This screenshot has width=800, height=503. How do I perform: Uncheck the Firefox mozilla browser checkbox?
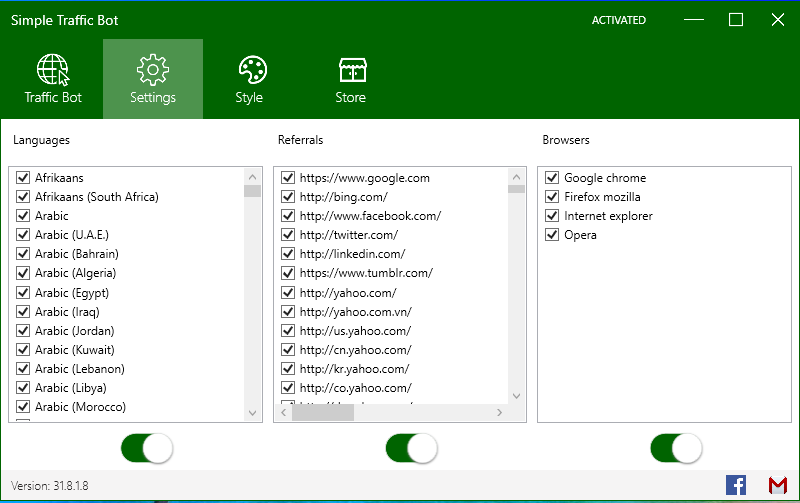click(552, 196)
